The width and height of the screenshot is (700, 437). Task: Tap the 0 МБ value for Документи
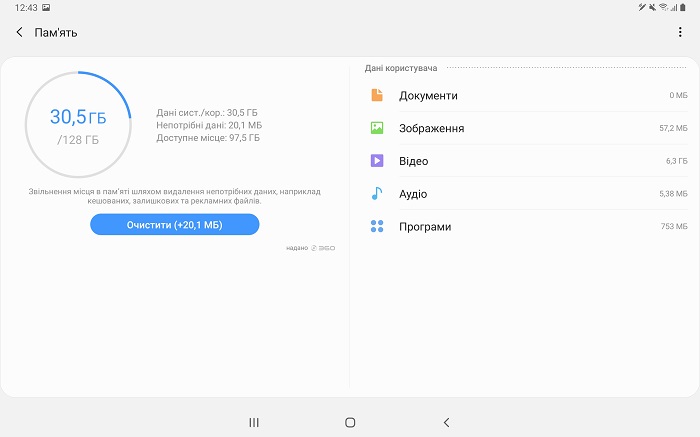click(678, 95)
